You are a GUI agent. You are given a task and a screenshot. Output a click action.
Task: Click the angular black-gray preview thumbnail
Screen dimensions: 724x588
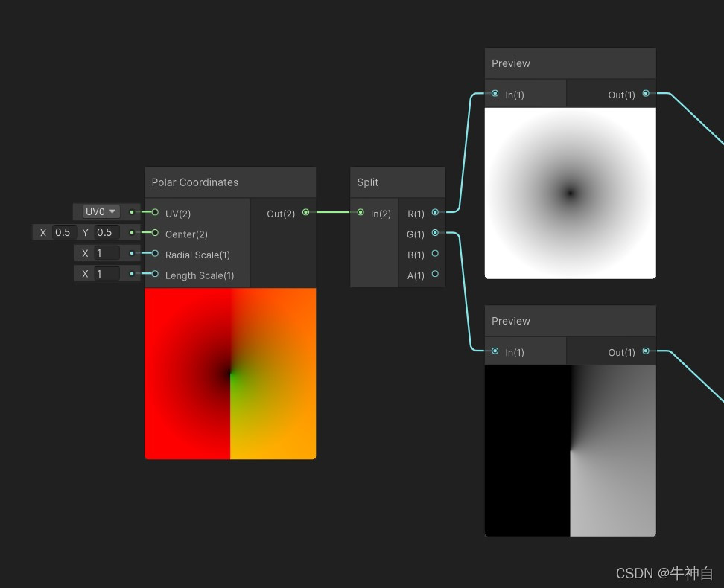click(x=571, y=451)
